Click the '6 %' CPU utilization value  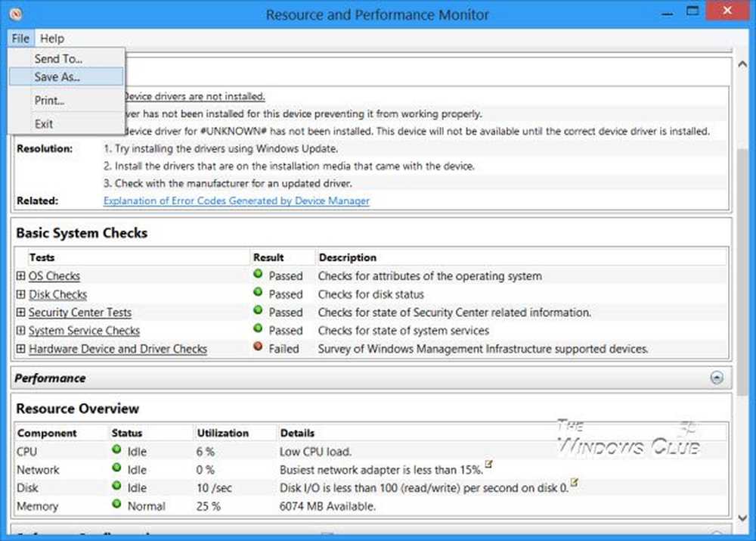(x=206, y=452)
